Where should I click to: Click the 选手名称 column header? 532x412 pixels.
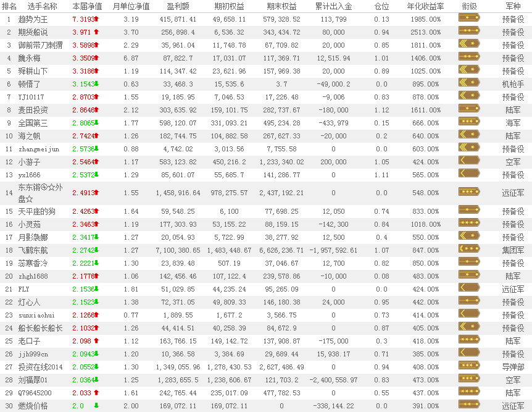click(x=43, y=6)
